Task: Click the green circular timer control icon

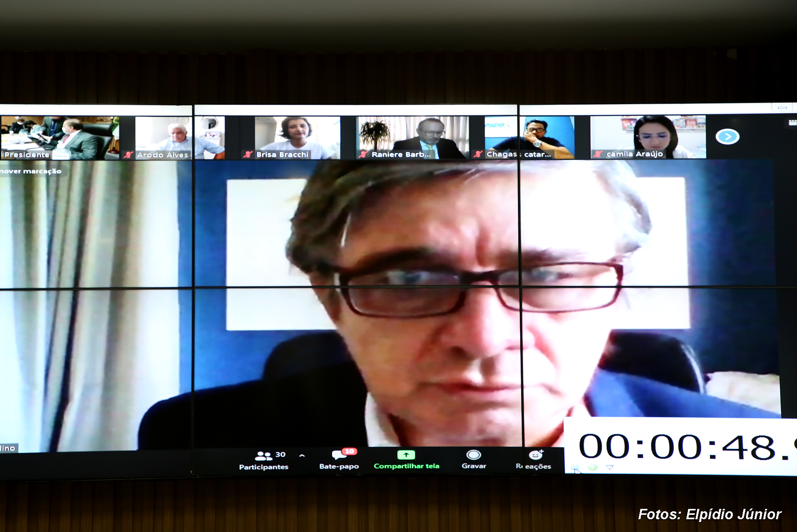Action: tap(593, 467)
